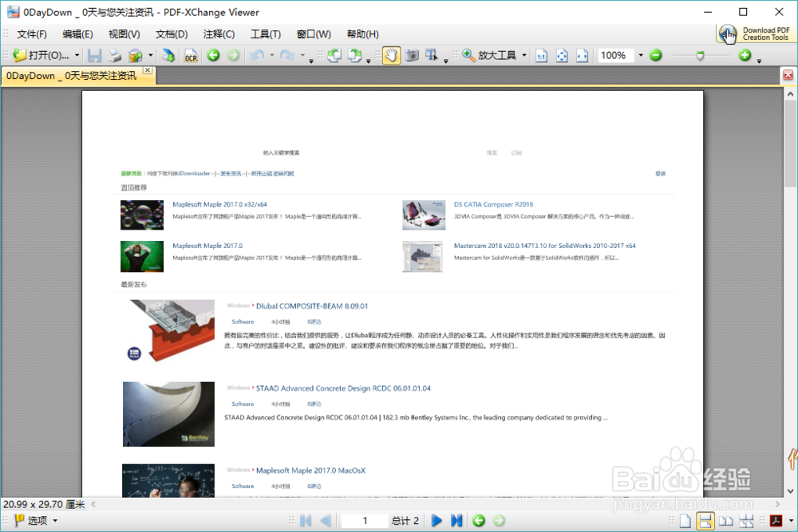The width and height of the screenshot is (798, 532).
Task: Select the Snapshot camera tool
Action: 412,55
